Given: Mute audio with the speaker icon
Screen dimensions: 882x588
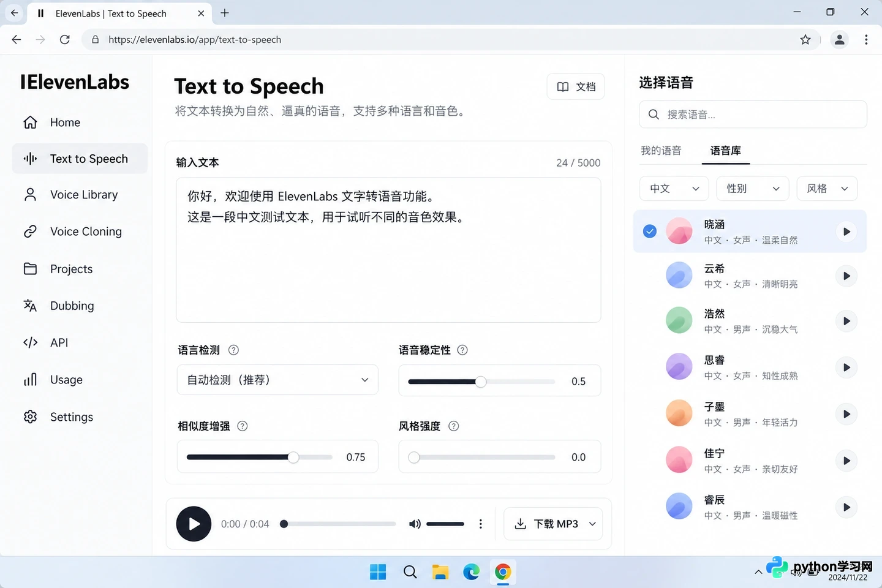Looking at the screenshot, I should click(415, 524).
